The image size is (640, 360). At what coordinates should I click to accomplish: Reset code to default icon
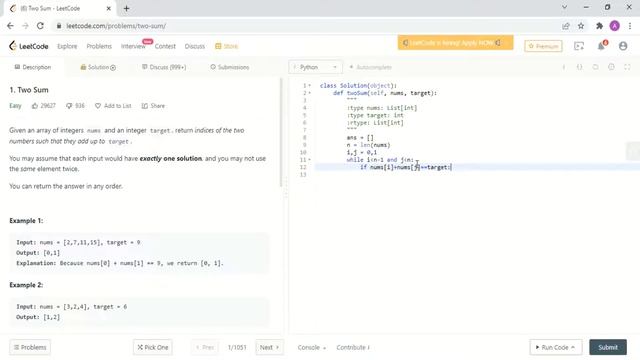point(596,67)
